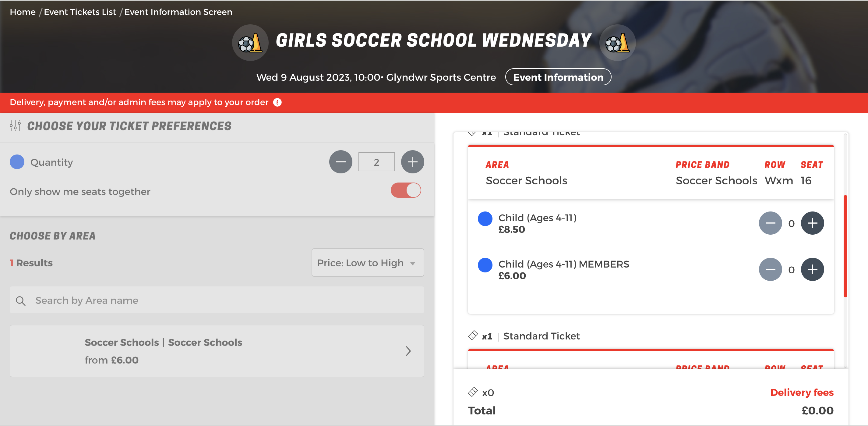Click the ticket icon next to x1 Standard Ticket
This screenshot has width=868, height=426.
(x=473, y=336)
